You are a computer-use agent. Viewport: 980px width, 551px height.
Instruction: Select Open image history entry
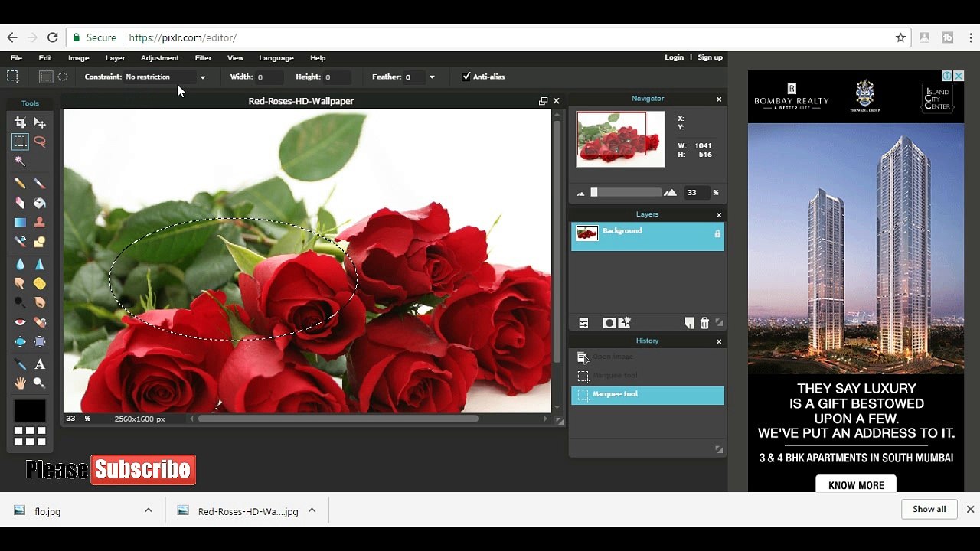pyautogui.click(x=647, y=357)
